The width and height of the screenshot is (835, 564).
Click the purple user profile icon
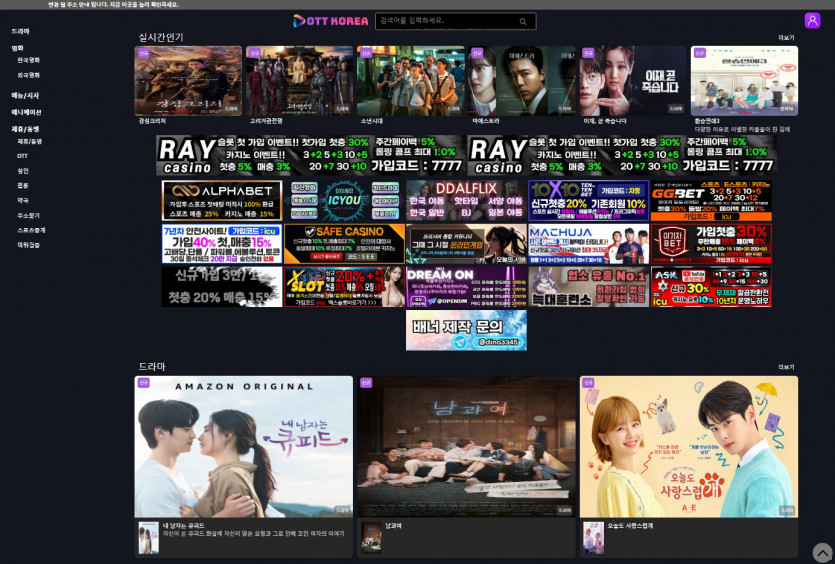click(812, 20)
